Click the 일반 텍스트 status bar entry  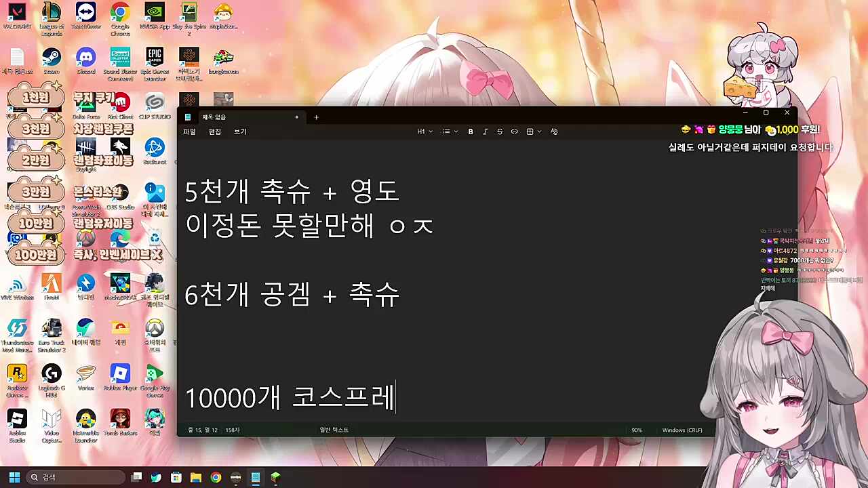334,430
